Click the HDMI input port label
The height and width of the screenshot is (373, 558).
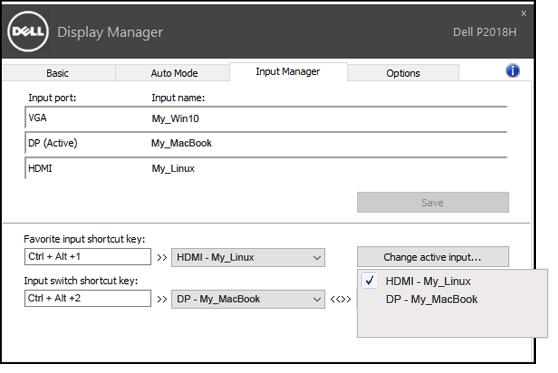point(40,168)
